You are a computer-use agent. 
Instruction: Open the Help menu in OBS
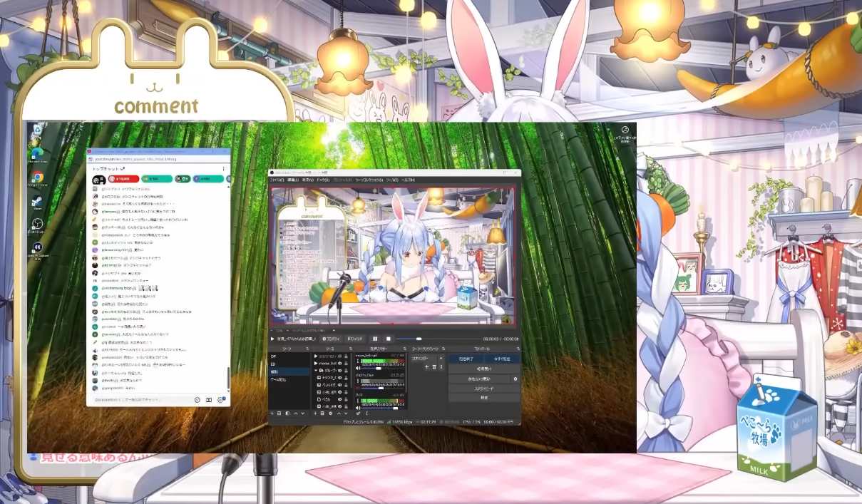click(409, 180)
